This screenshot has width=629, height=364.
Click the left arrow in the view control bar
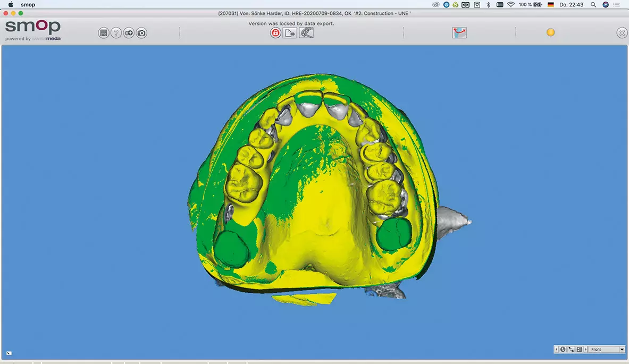click(556, 350)
